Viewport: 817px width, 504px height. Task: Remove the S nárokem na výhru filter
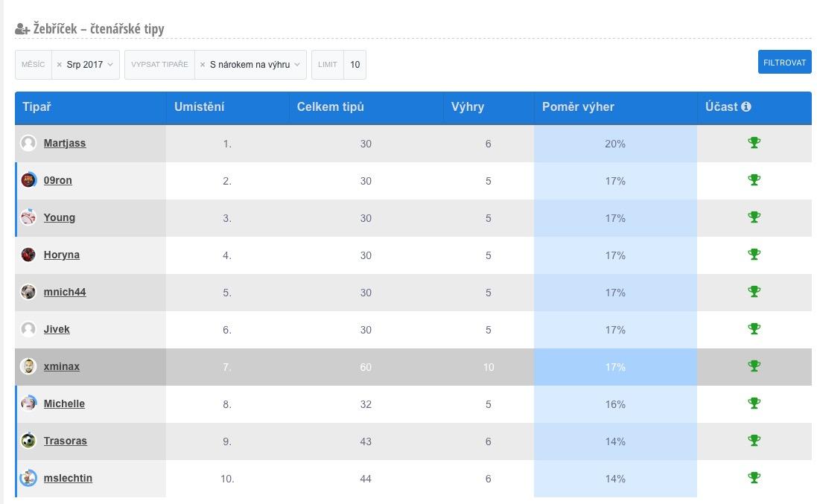(x=203, y=65)
